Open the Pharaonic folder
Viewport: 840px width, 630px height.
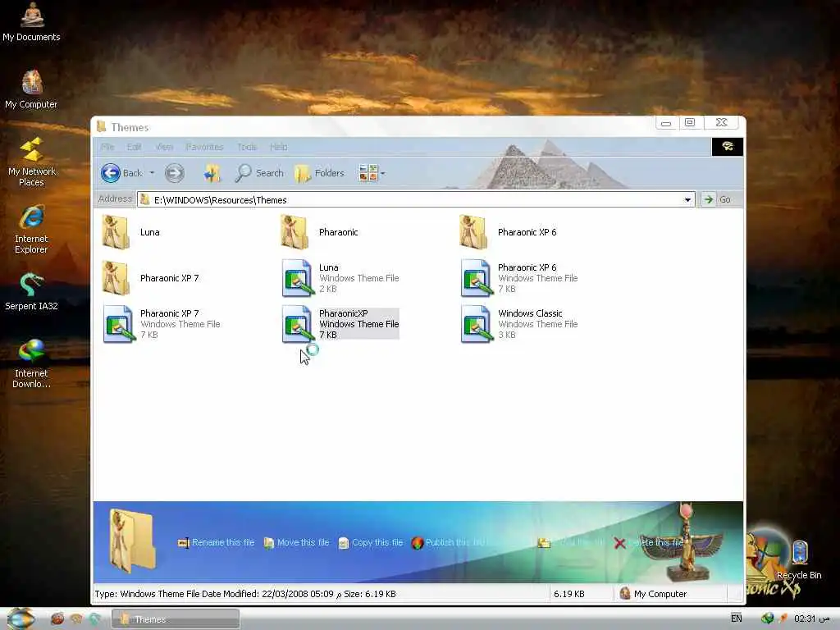coord(294,232)
